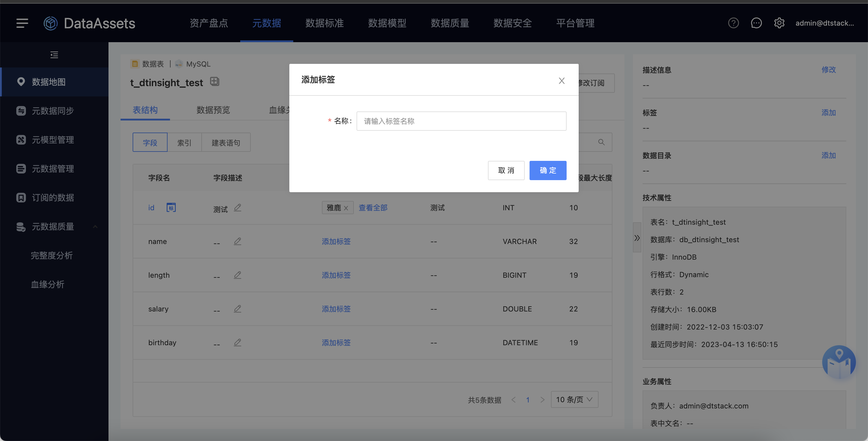The image size is (868, 441).
Task: Click 添加标签 link in length row
Action: click(x=336, y=275)
